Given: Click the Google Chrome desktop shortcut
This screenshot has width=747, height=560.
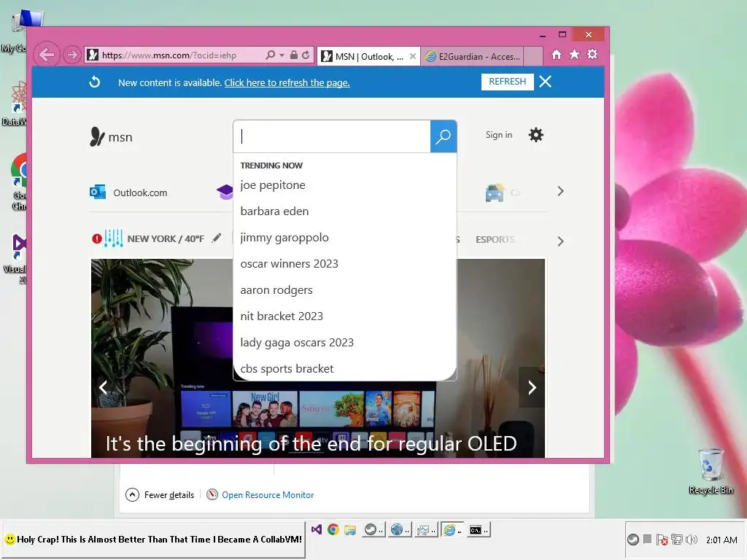Looking at the screenshot, I should pos(19,182).
